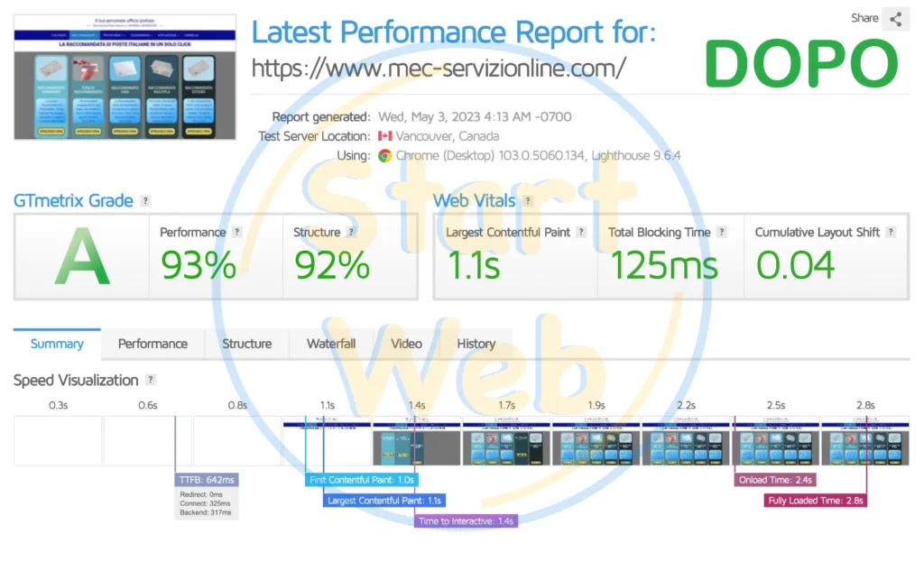The width and height of the screenshot is (924, 571).
Task: Open help icon next to Web Vitals
Action: [x=528, y=201]
